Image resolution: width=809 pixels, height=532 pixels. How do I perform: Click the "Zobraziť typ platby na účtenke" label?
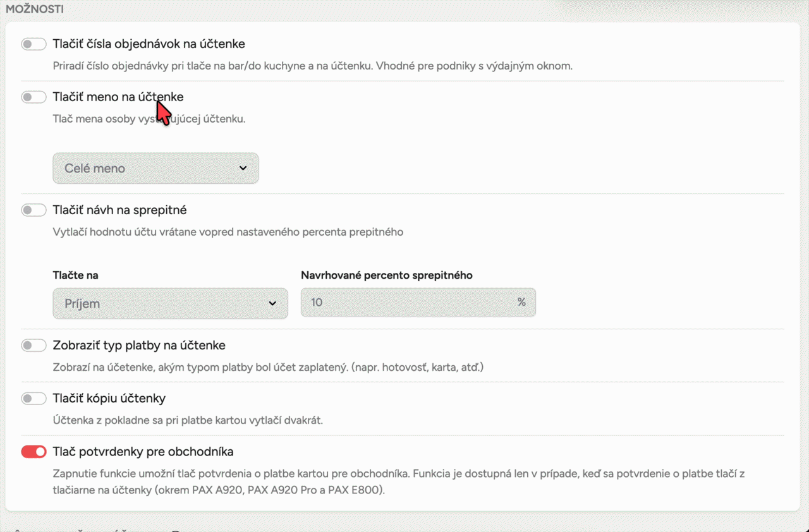[x=139, y=346]
